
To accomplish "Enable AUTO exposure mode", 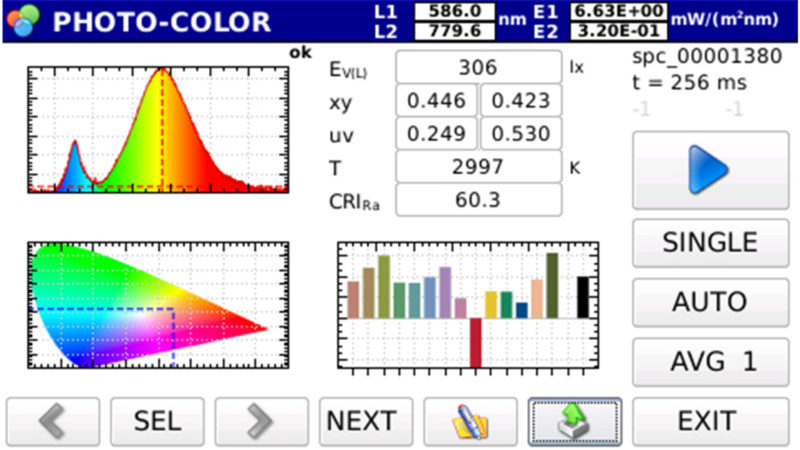I will pyautogui.click(x=710, y=302).
